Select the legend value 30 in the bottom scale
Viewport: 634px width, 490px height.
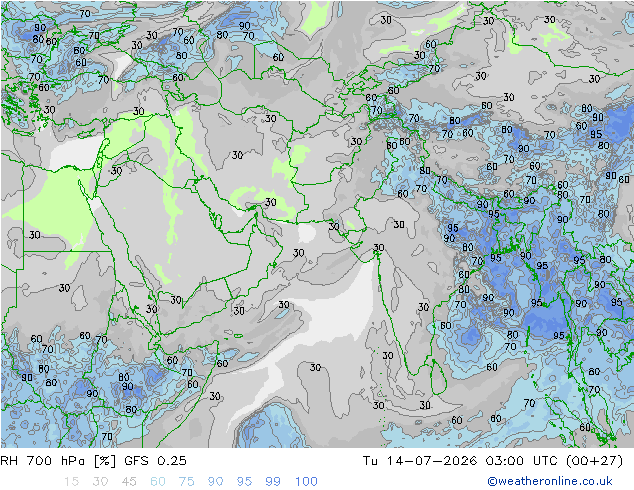pyautogui.click(x=100, y=482)
